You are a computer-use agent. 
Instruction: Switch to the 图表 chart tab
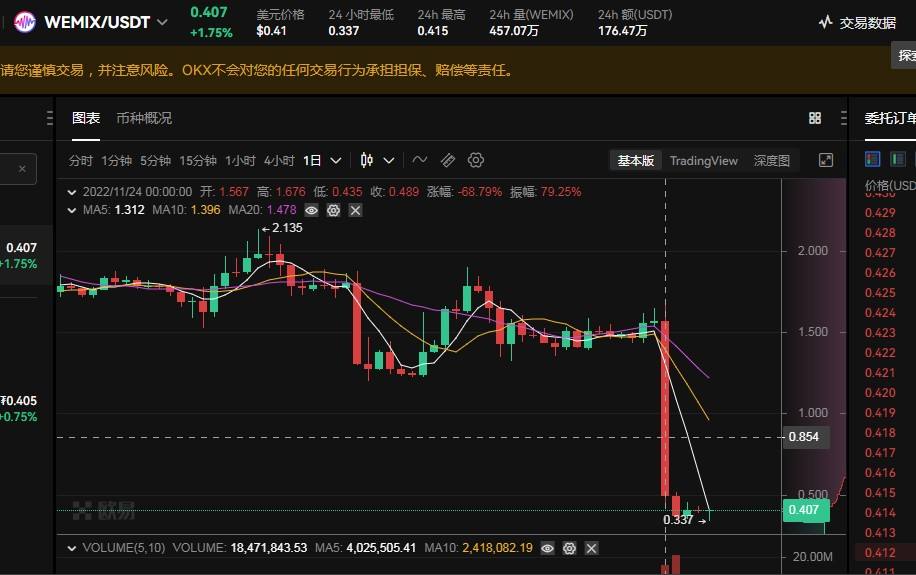86,118
